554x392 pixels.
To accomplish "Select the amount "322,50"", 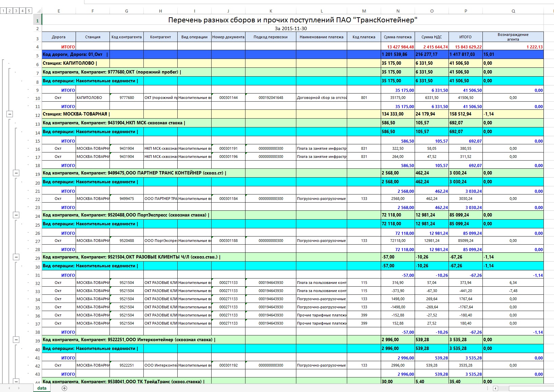I will pyautogui.click(x=398, y=148).
